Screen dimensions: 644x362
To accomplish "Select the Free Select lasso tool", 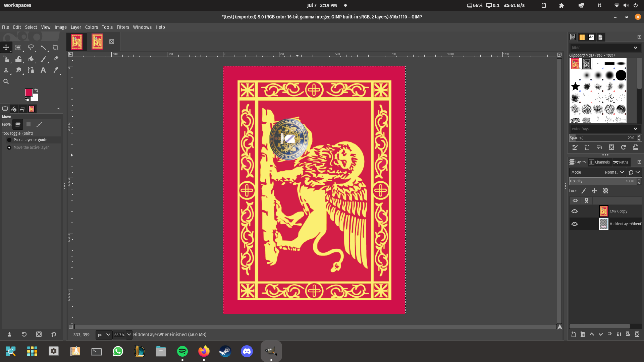I will pos(31,48).
